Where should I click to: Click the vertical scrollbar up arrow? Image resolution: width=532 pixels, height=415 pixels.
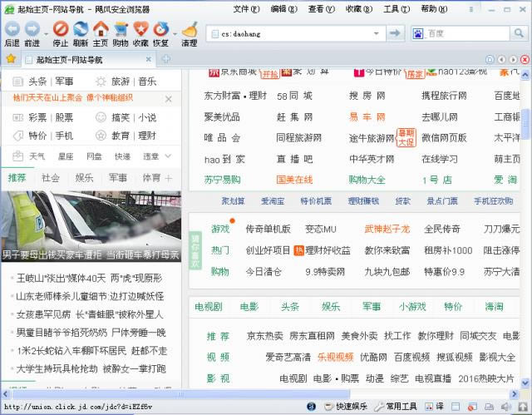pos(525,75)
